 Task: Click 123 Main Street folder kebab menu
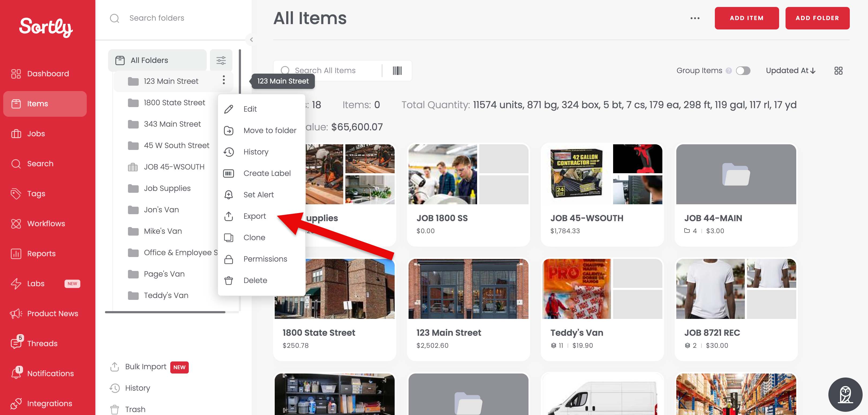pyautogui.click(x=223, y=80)
